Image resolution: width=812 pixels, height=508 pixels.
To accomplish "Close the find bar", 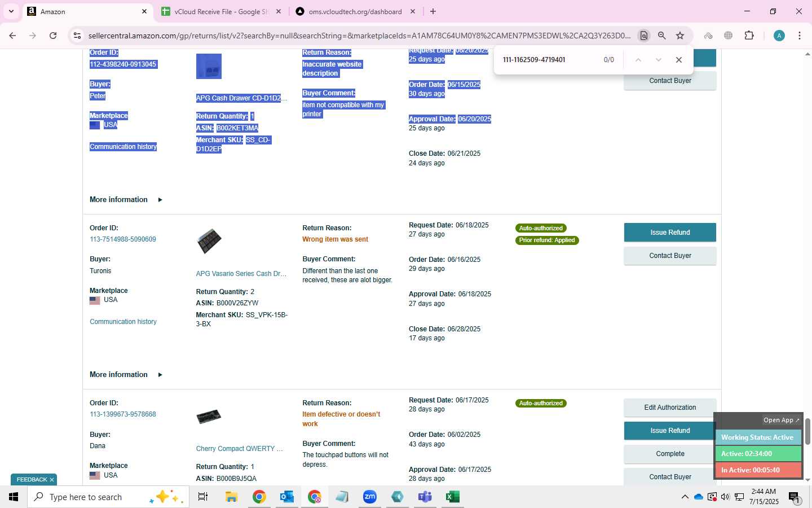I will (679, 60).
